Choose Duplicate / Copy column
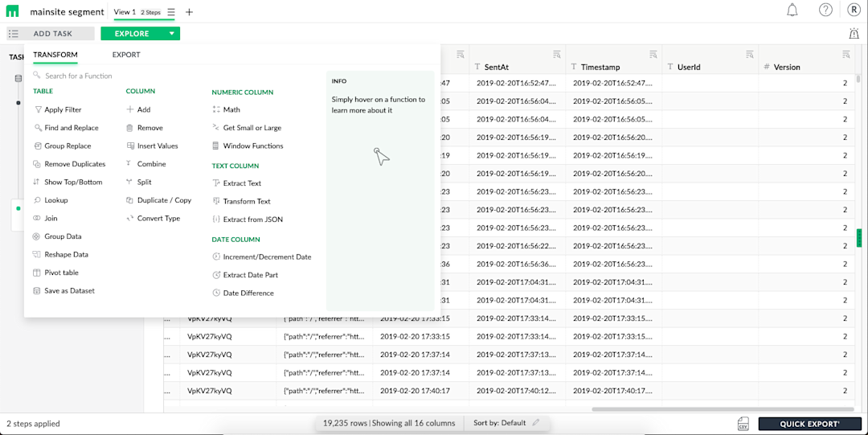Image resolution: width=868 pixels, height=435 pixels. 159,200
